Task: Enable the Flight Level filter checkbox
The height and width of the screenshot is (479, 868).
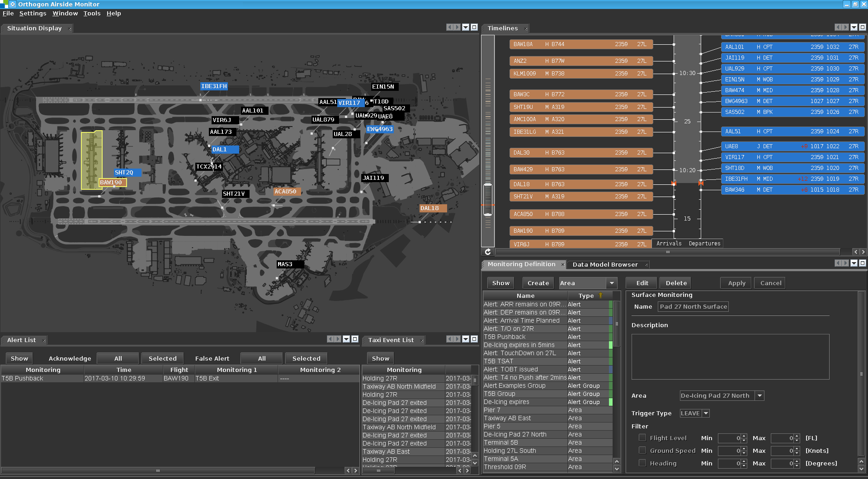Action: tap(642, 437)
